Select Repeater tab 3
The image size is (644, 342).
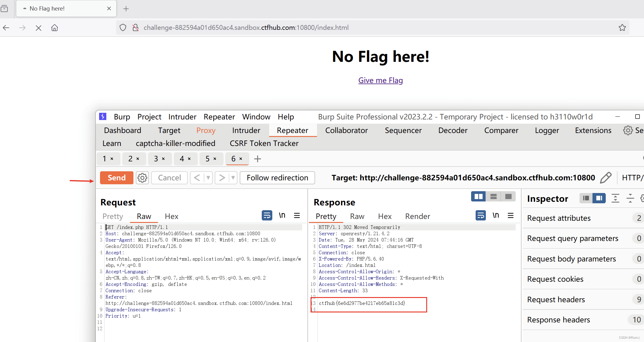coord(156,159)
